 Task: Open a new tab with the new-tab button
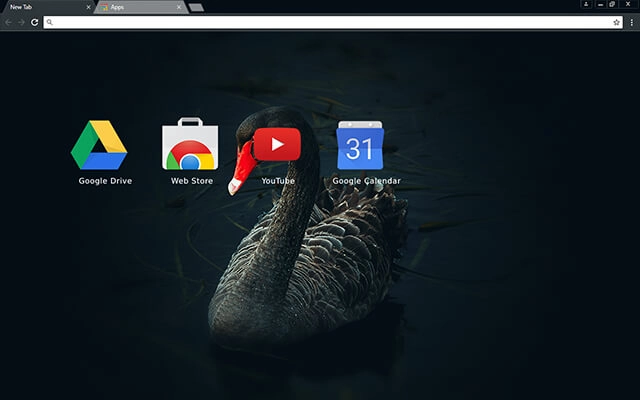click(196, 7)
